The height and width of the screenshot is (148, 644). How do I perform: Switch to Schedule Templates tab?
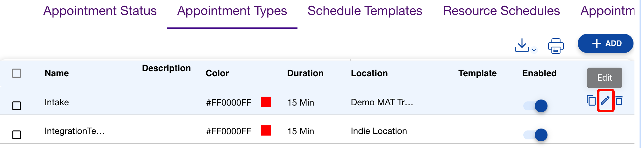[x=365, y=11]
